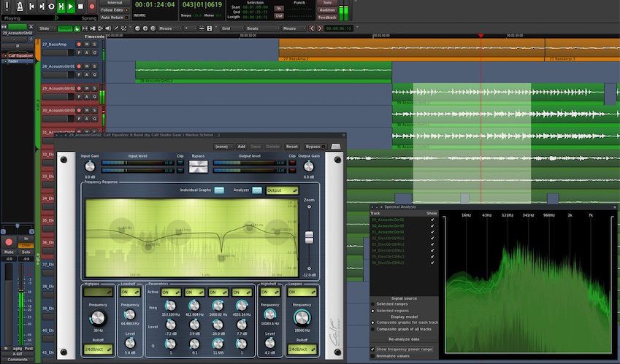Go to session start transport icon
Image resolution: width=620 pixels, height=364 pixels.
pos(31,7)
